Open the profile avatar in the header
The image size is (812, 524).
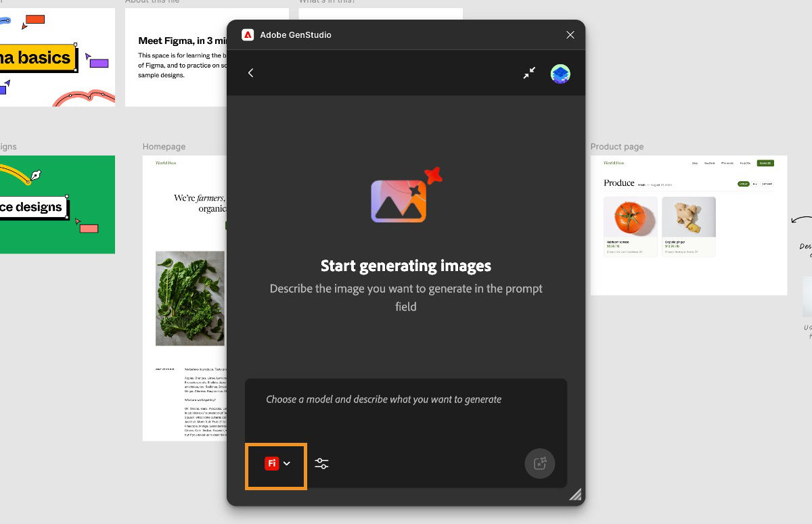pyautogui.click(x=560, y=73)
